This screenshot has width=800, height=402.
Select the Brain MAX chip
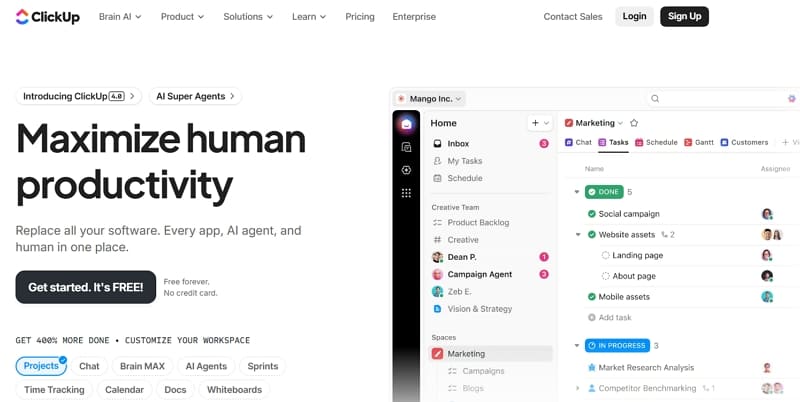(x=142, y=366)
